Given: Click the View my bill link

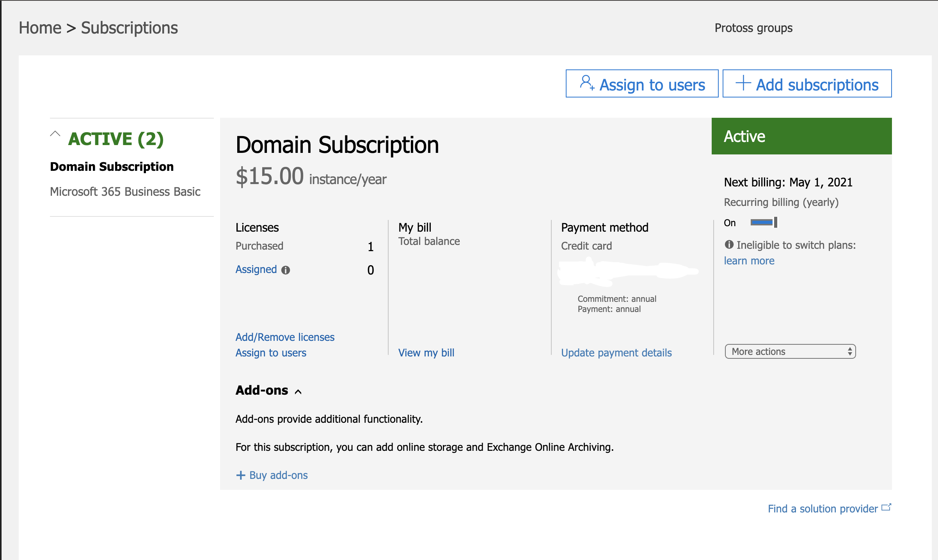Looking at the screenshot, I should [x=426, y=353].
